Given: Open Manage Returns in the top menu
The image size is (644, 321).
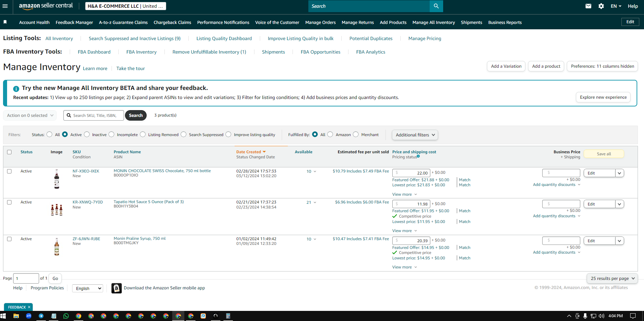Looking at the screenshot, I should click(x=358, y=22).
